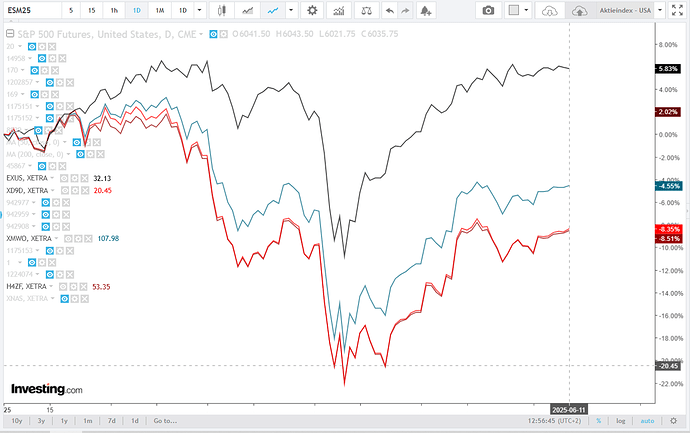Select the candlestick chart type icon
690x433 pixels.
[x=222, y=10]
